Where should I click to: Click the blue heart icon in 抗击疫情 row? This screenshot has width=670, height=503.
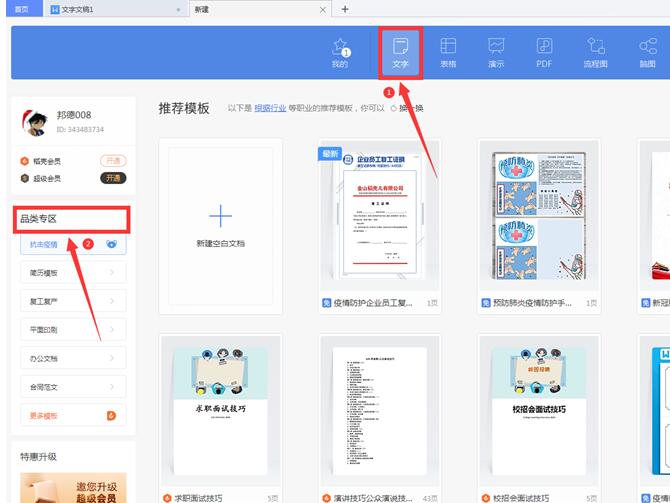(111, 244)
